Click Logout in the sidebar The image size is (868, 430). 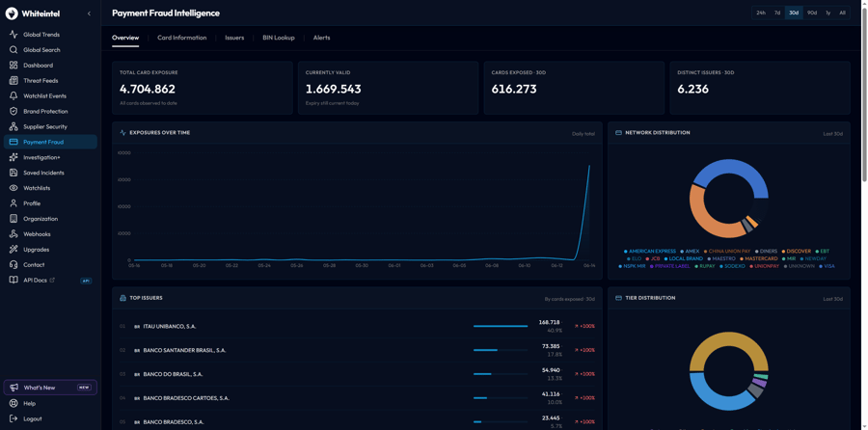point(50,419)
